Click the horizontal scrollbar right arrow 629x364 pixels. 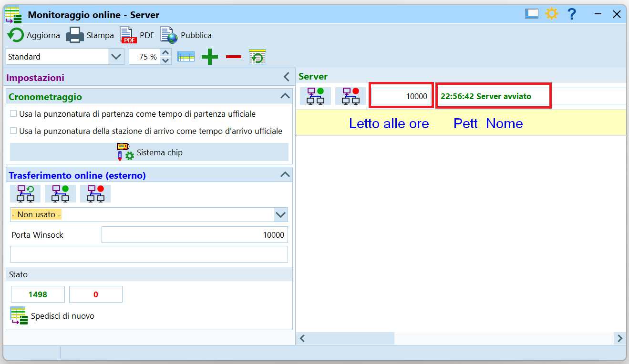(x=620, y=338)
